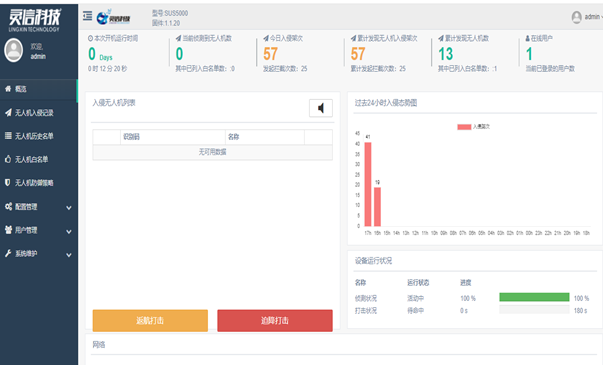Click the 无人机历史名单 list icon
The image size is (603, 365).
point(8,136)
